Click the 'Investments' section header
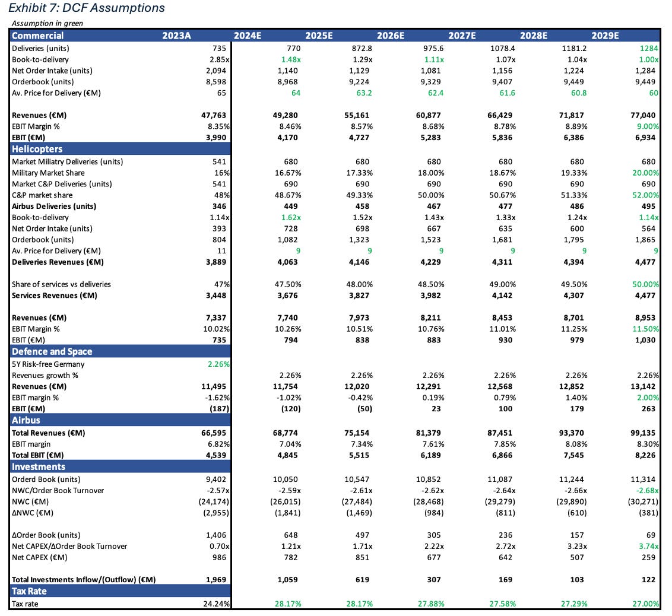 point(39,467)
